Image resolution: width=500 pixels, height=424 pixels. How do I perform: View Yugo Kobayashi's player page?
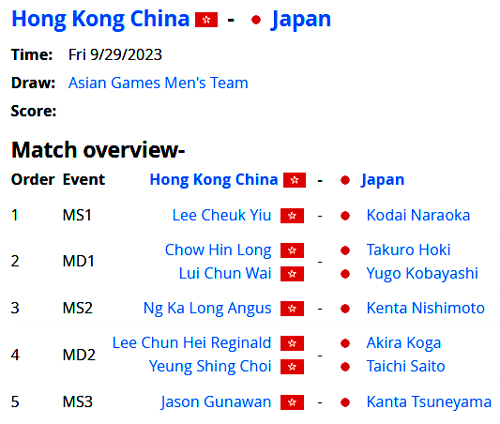click(x=422, y=274)
